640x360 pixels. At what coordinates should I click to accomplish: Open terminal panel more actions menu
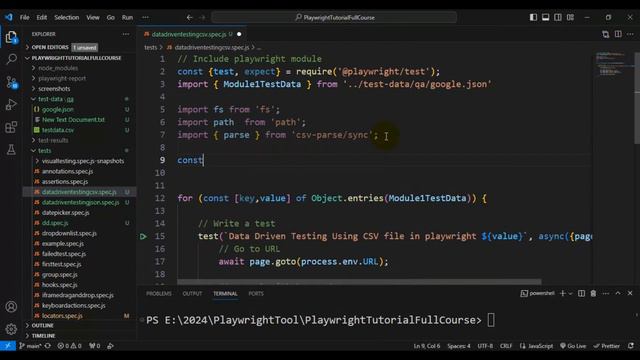(x=606, y=293)
